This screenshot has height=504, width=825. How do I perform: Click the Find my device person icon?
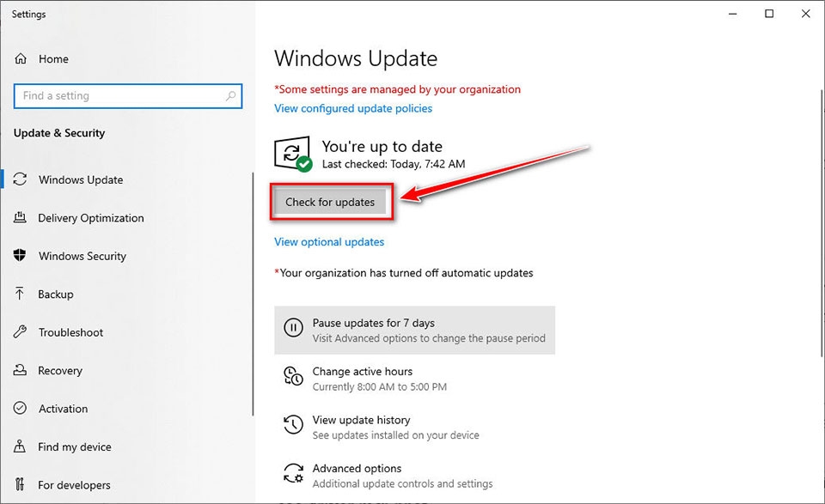coord(20,446)
